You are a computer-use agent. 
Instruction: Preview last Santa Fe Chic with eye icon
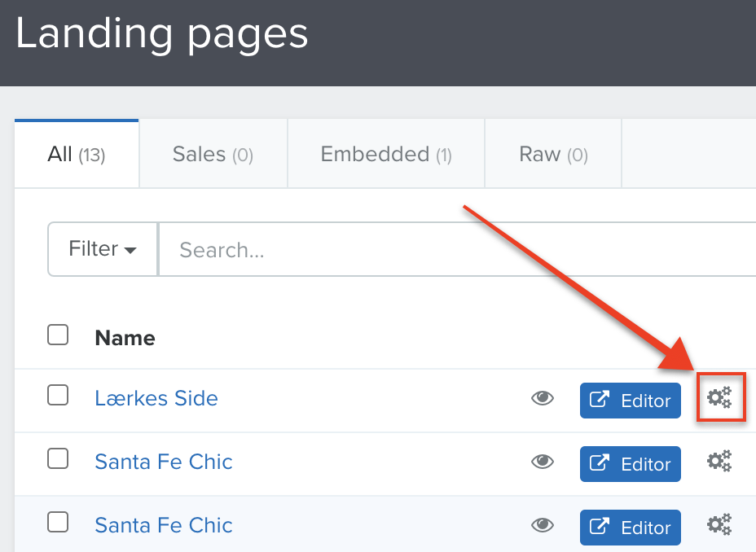tap(543, 524)
